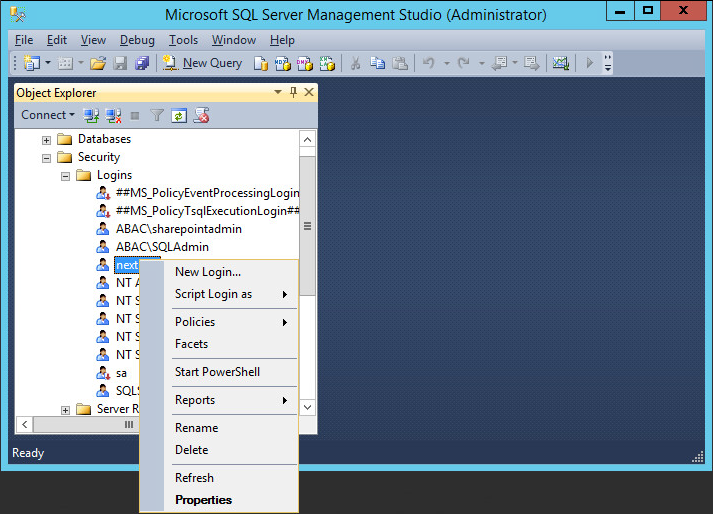Pin the Object Explorer panel
This screenshot has height=514, width=713.
(x=293, y=92)
